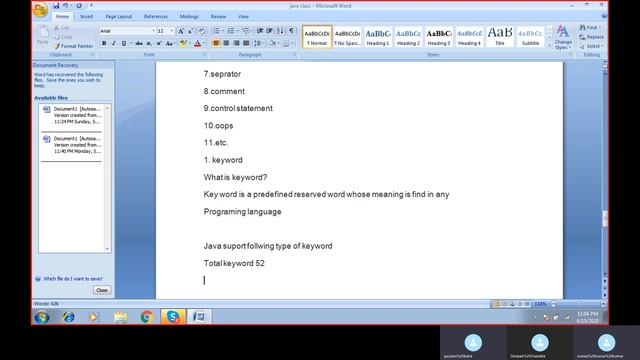Viewport: 640px width, 360px height.
Task: Toggle superscript formatting
Action: (159, 43)
